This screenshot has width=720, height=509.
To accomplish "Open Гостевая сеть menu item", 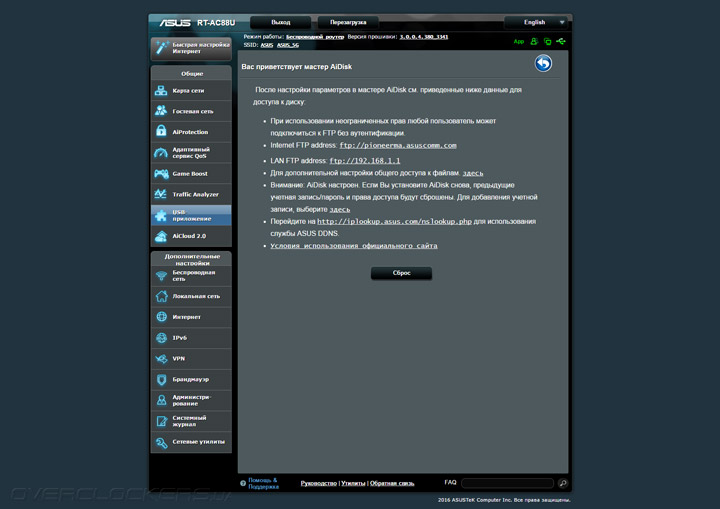I will (x=191, y=111).
